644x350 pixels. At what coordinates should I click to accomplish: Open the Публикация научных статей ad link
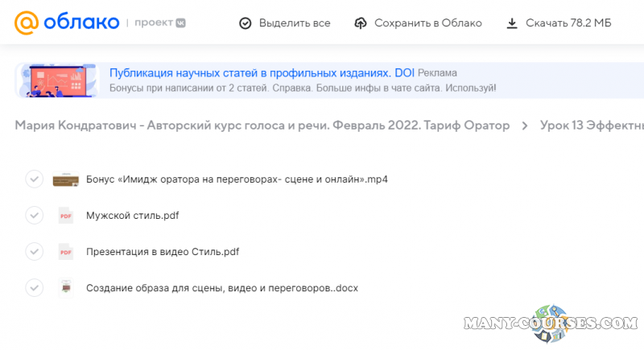click(x=250, y=72)
